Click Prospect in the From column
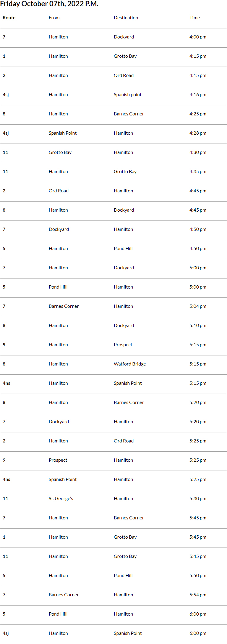This screenshot has height=644, width=227. tap(58, 460)
